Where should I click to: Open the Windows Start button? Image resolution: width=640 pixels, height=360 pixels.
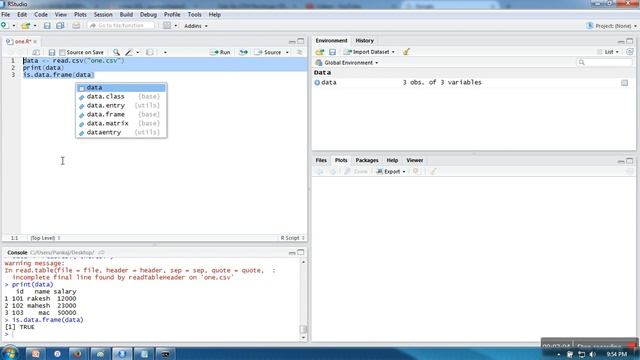10,353
